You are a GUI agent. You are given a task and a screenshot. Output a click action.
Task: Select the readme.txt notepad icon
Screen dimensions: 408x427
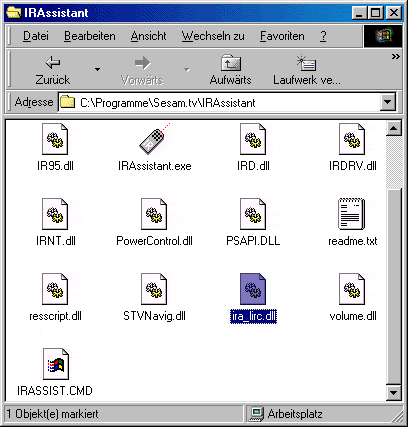[x=352, y=214]
